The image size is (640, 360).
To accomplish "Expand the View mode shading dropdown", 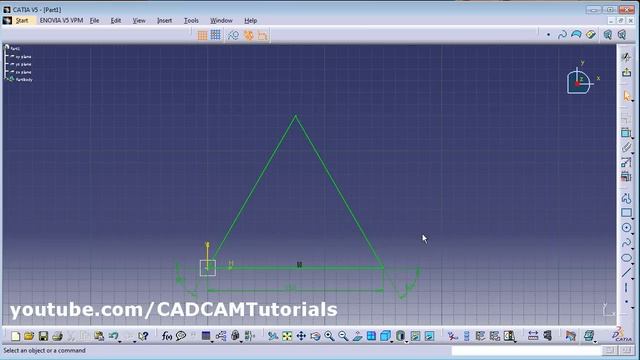I will (406, 341).
